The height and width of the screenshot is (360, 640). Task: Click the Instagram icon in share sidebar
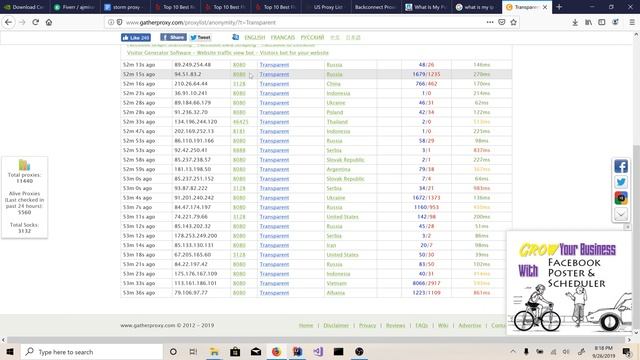tap(621, 198)
